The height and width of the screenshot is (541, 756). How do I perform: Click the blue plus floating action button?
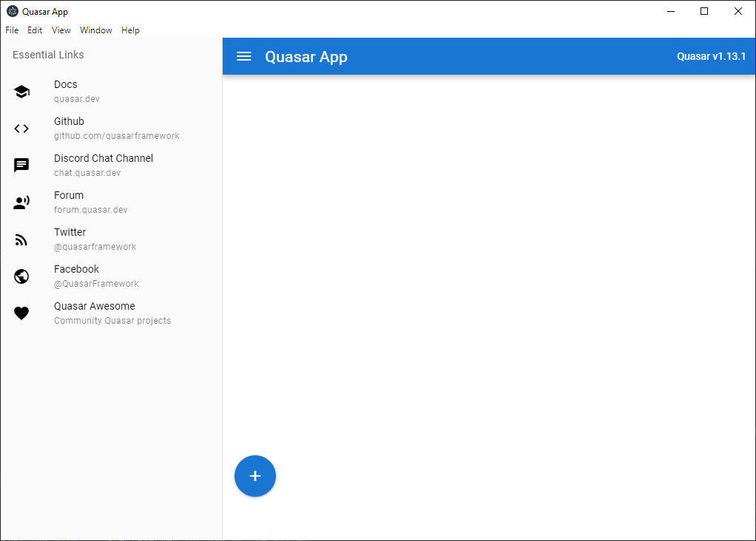(255, 476)
